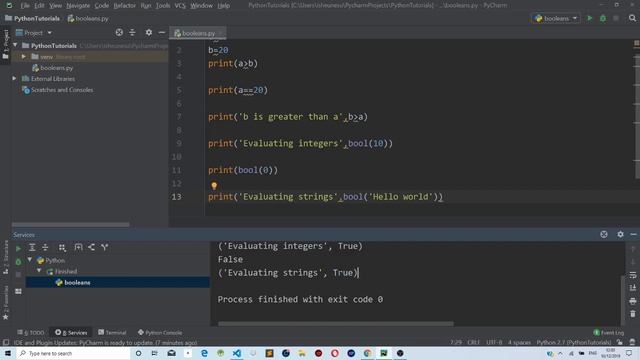Viewport: 640px width, 360px height.
Task: Click the Project panel horizontal scrollbar
Action: [70, 224]
